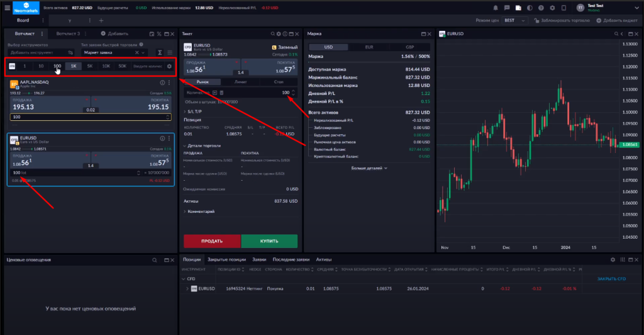Choose quick quantity 50K
This screenshot has width=644, height=335.
(x=123, y=66)
